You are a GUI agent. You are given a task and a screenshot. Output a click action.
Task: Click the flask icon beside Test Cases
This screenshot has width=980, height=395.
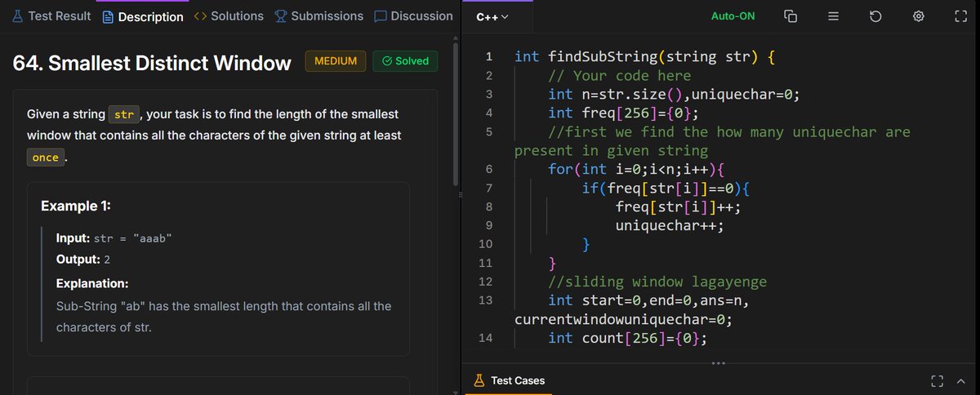click(479, 380)
